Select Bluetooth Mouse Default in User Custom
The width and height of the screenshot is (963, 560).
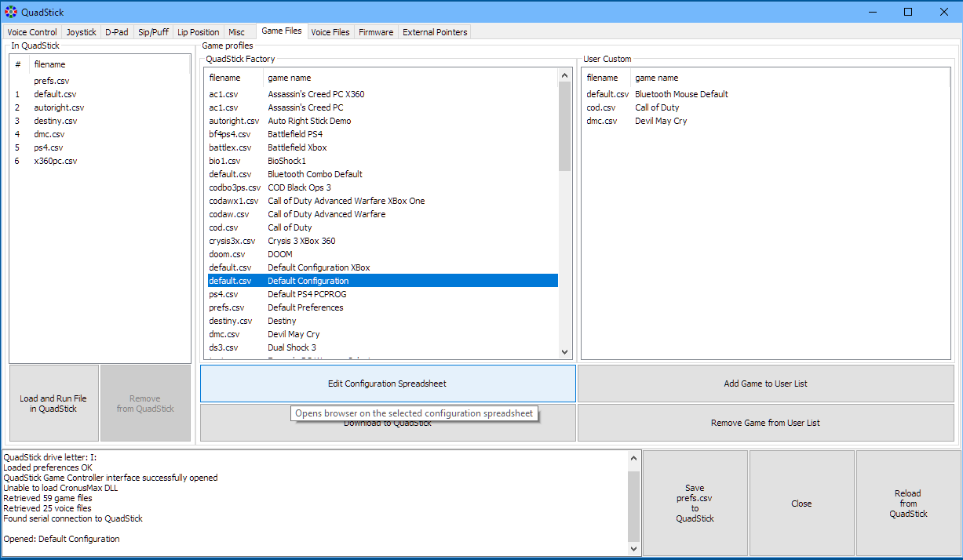765,94
